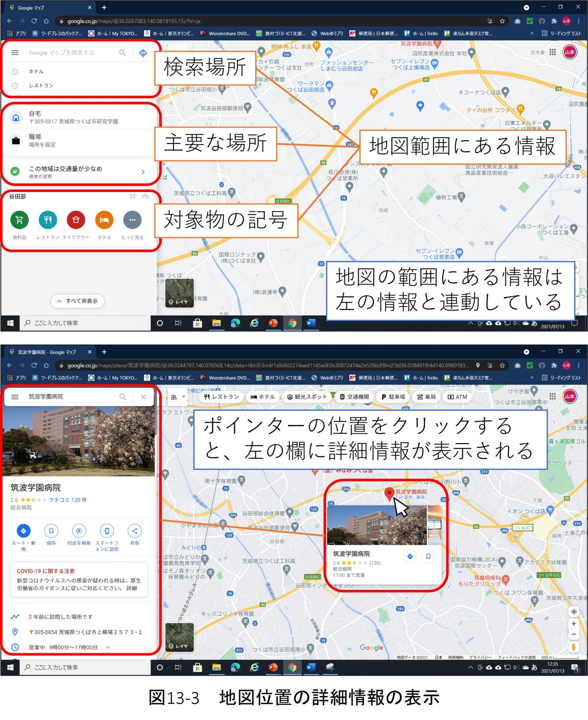The width and height of the screenshot is (588, 720).
Task: Select the 観光スポット chip
Action: pyautogui.click(x=307, y=397)
